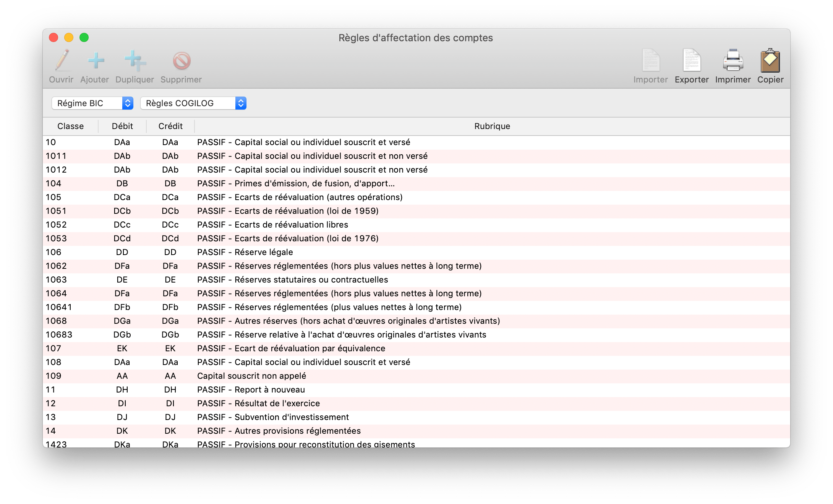Click the Rubrique column header

pos(492,126)
